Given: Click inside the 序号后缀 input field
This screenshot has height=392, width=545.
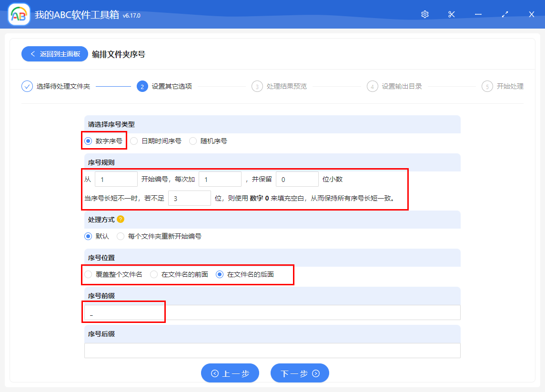Looking at the screenshot, I should pos(272,350).
